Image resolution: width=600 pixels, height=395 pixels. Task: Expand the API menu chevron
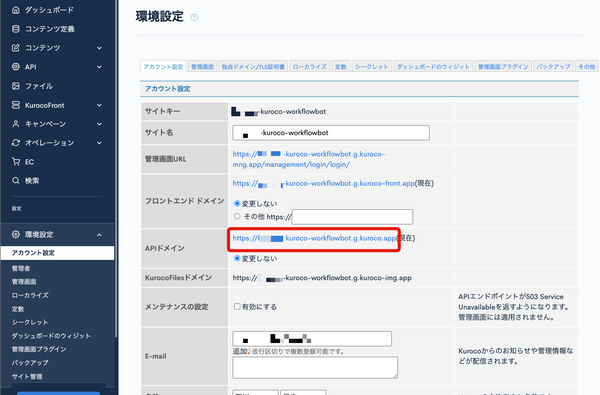tap(99, 67)
